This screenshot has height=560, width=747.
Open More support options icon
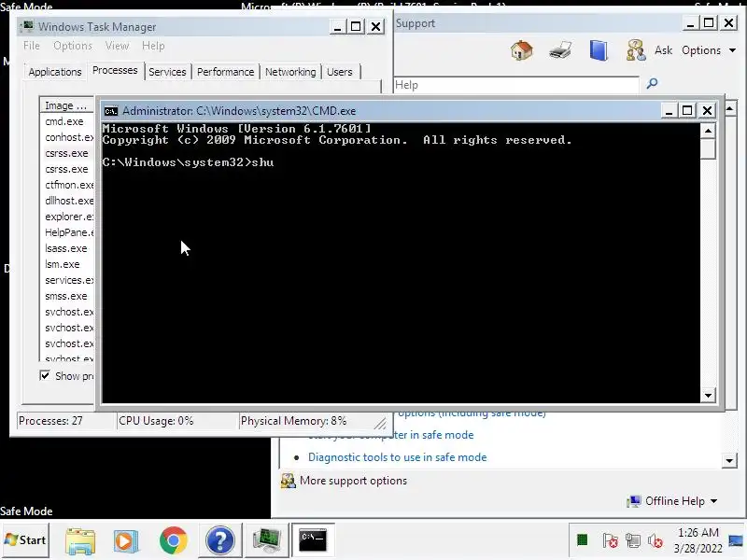point(288,481)
